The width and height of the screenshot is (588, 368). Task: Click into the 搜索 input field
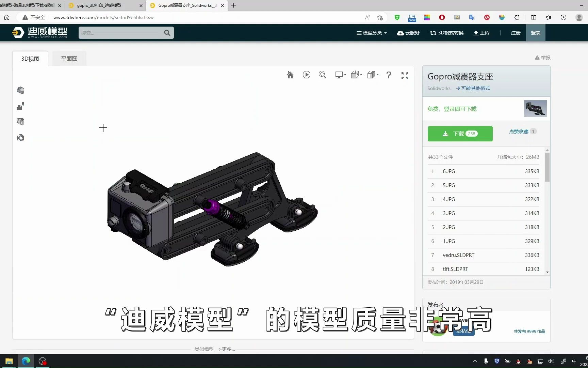[121, 33]
